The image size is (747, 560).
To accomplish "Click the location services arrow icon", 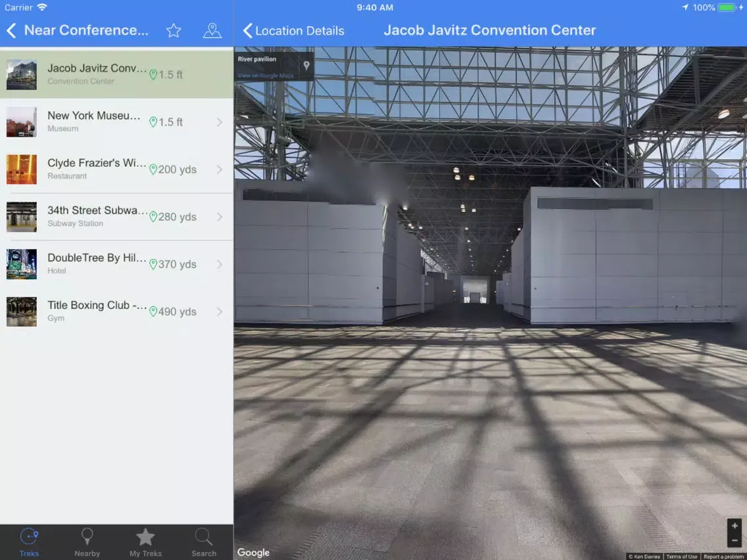I will pyautogui.click(x=685, y=7).
